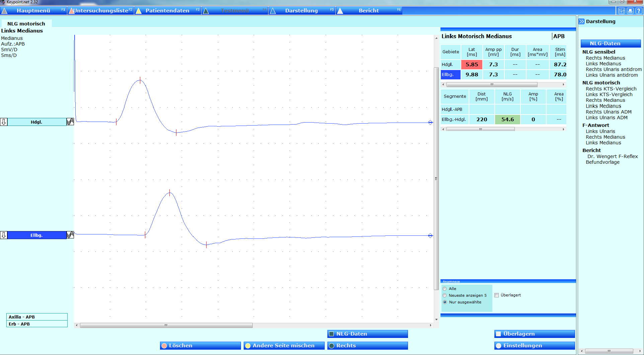
Task: Click the waveform icon next to Hdgl. label
Action: [x=70, y=122]
